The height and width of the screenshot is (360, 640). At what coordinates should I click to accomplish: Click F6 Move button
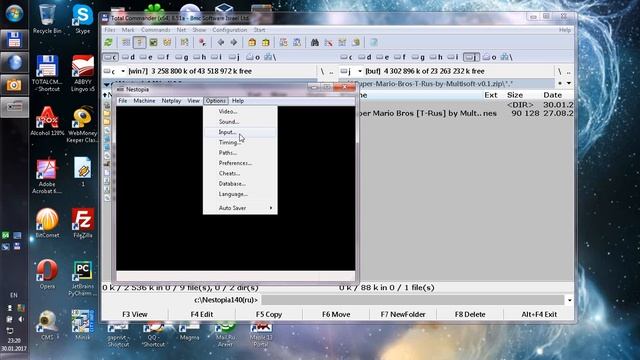(x=336, y=314)
